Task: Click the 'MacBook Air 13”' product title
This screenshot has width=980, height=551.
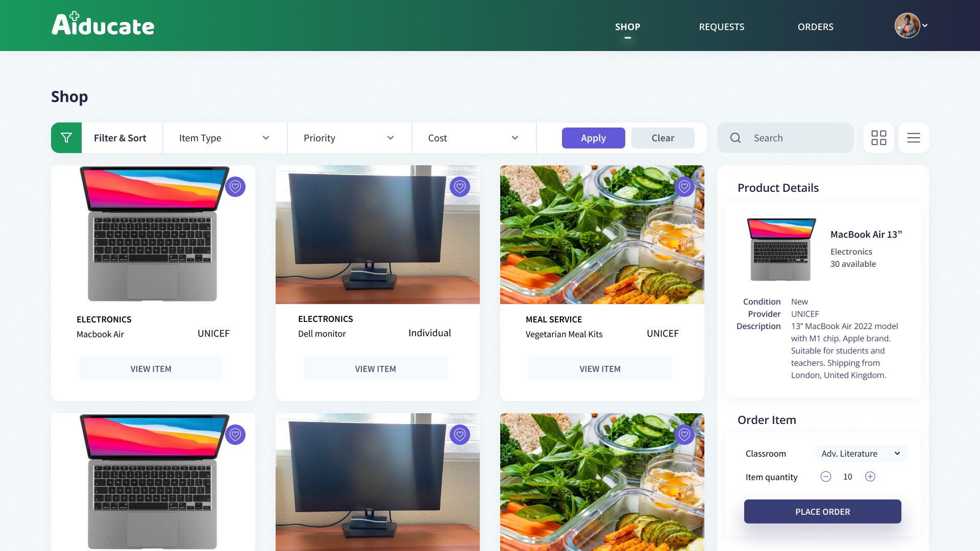Action: pyautogui.click(x=866, y=234)
